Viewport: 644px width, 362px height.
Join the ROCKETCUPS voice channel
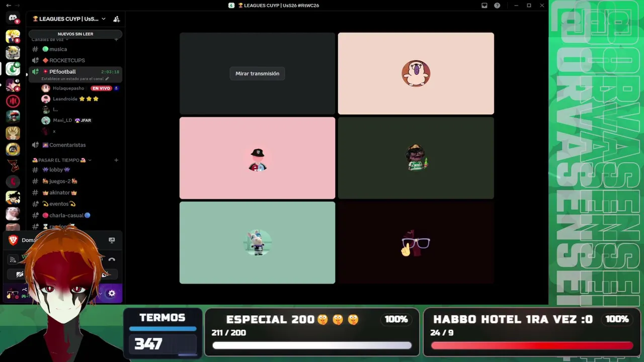coord(75,60)
